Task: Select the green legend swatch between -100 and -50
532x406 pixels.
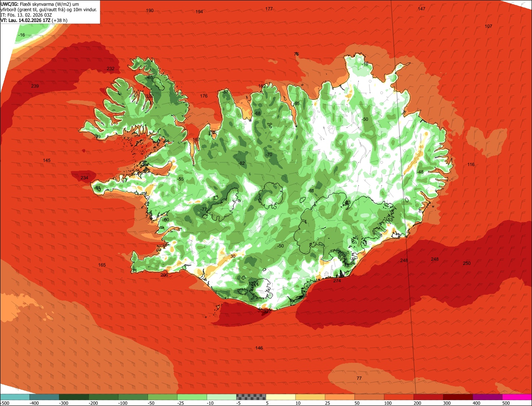Action: [x=133, y=397]
